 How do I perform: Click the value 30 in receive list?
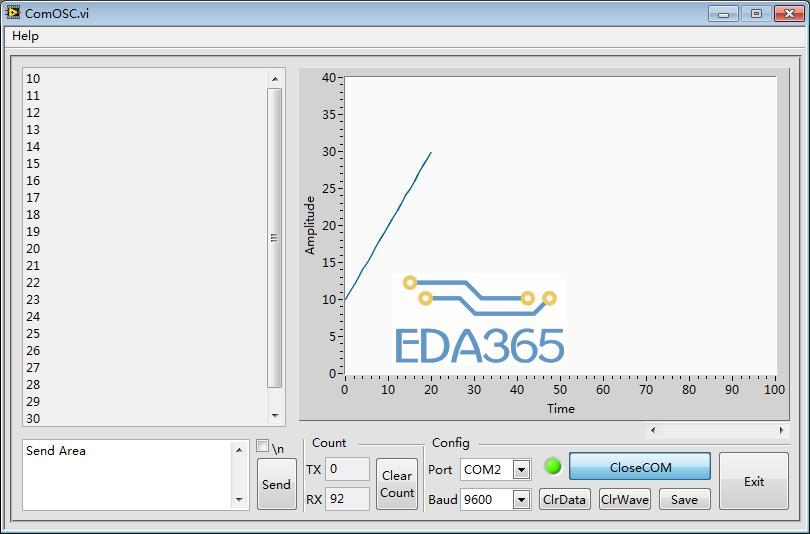pos(33,418)
